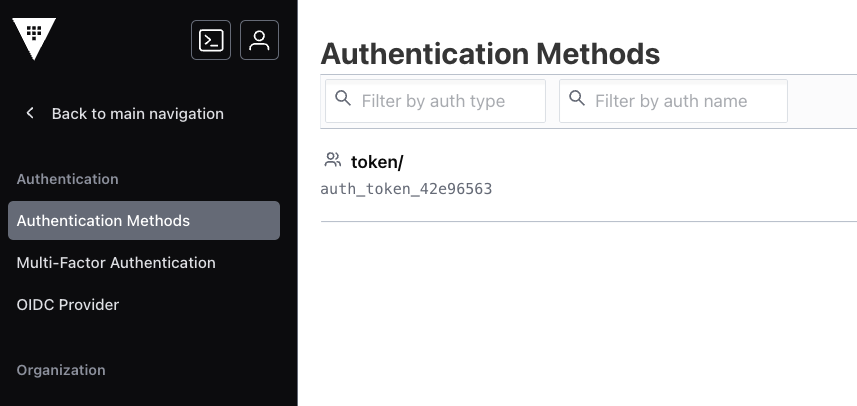
Task: Click the Authentication Methods page heading
Action: click(x=490, y=53)
